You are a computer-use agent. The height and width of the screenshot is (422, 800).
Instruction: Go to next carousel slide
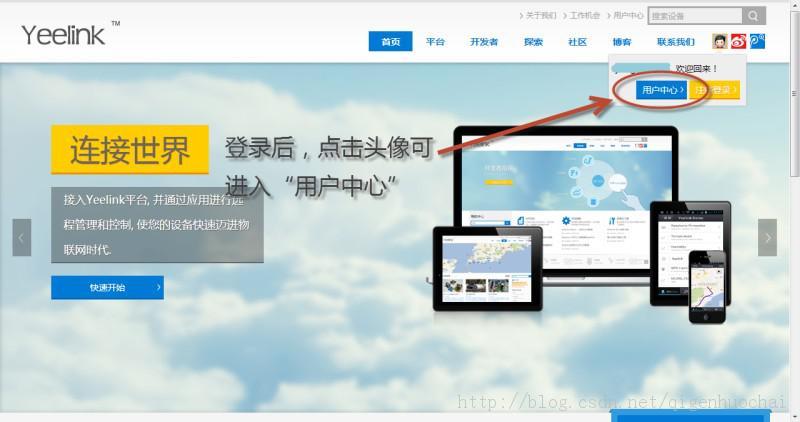click(x=767, y=237)
